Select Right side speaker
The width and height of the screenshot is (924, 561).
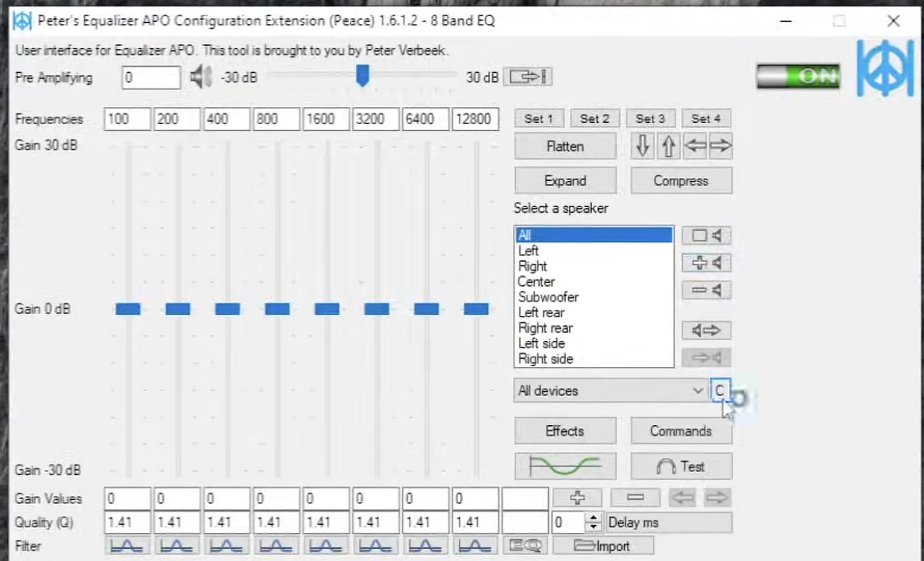pos(594,359)
